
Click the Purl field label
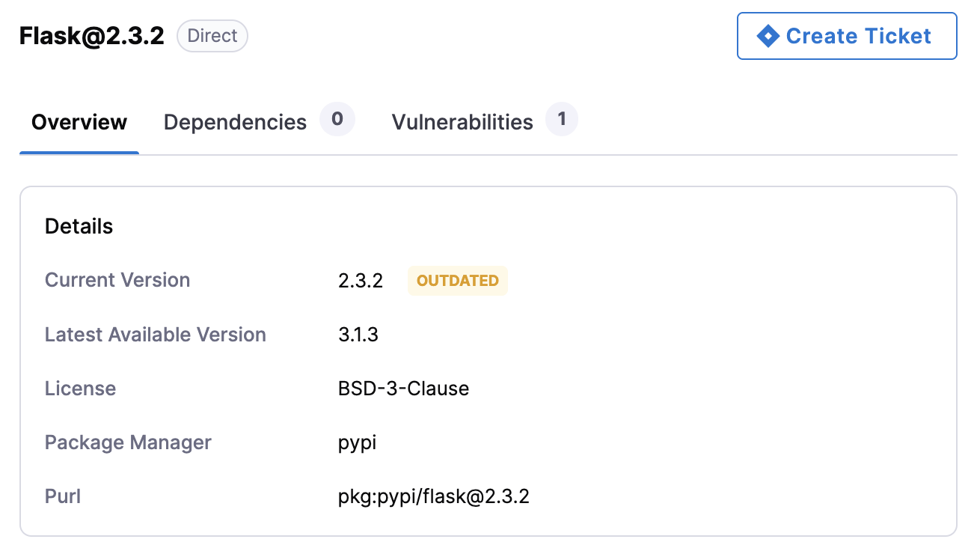tap(63, 496)
